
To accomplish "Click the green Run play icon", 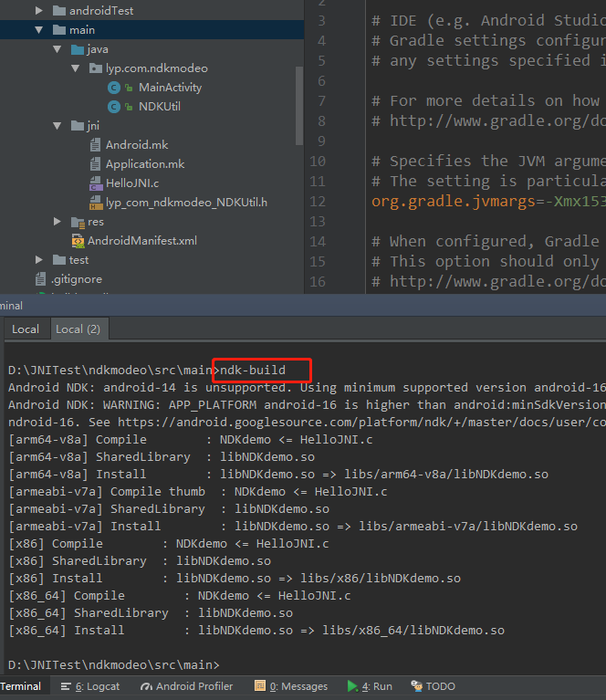I will [x=352, y=686].
